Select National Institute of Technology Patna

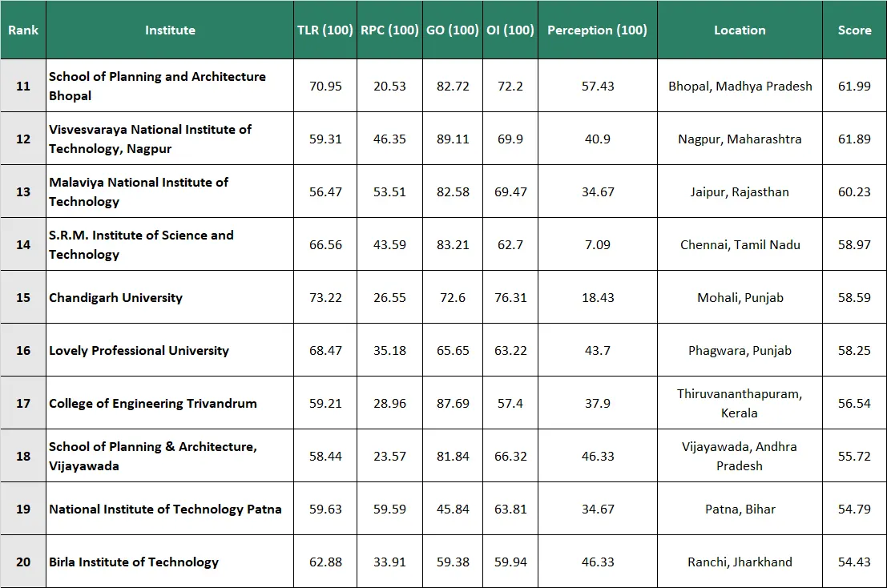[x=165, y=509]
